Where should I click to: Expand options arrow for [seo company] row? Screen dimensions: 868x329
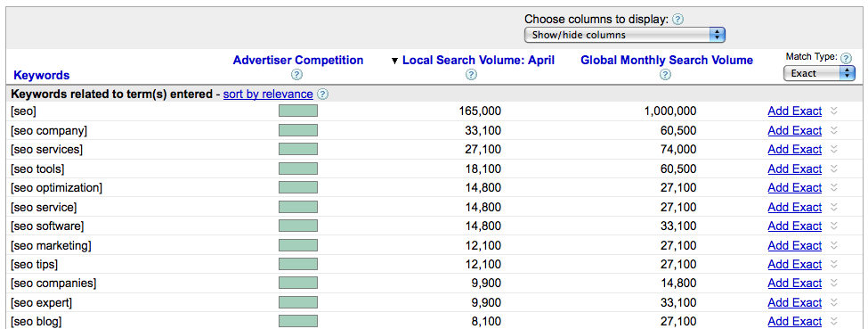[834, 130]
